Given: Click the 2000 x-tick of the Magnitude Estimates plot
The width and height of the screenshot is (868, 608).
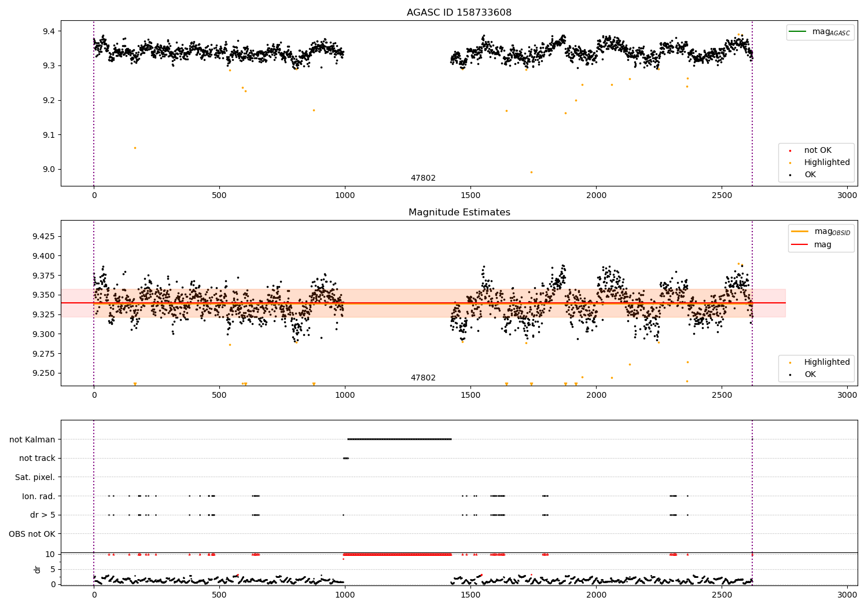Looking at the screenshot, I should 596,395.
